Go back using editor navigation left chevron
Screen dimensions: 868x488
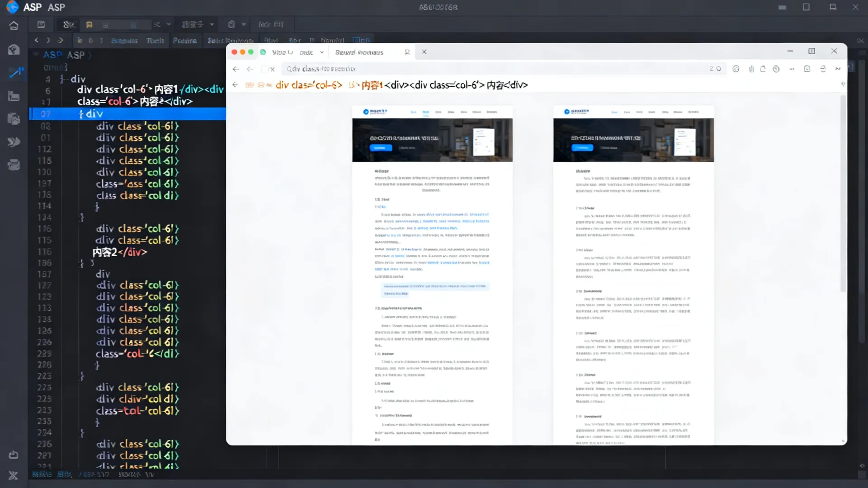point(37,40)
